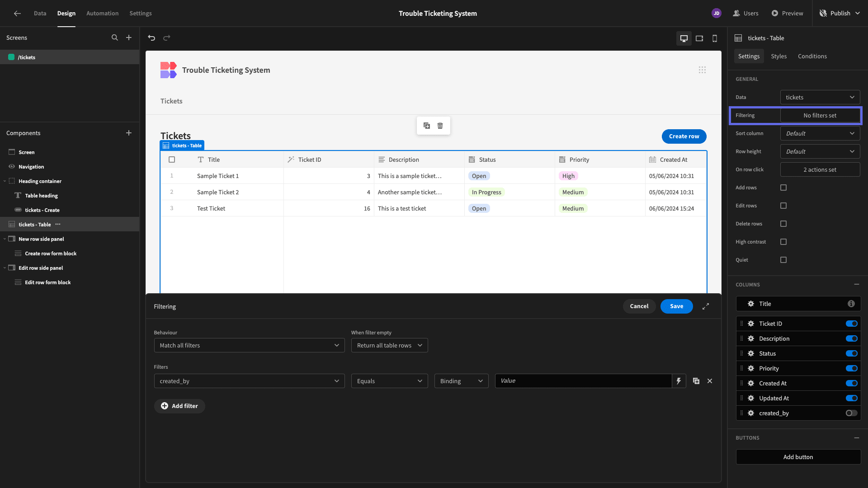The height and width of the screenshot is (488, 868).
Task: Switch to the Data tab
Action: pos(40,14)
